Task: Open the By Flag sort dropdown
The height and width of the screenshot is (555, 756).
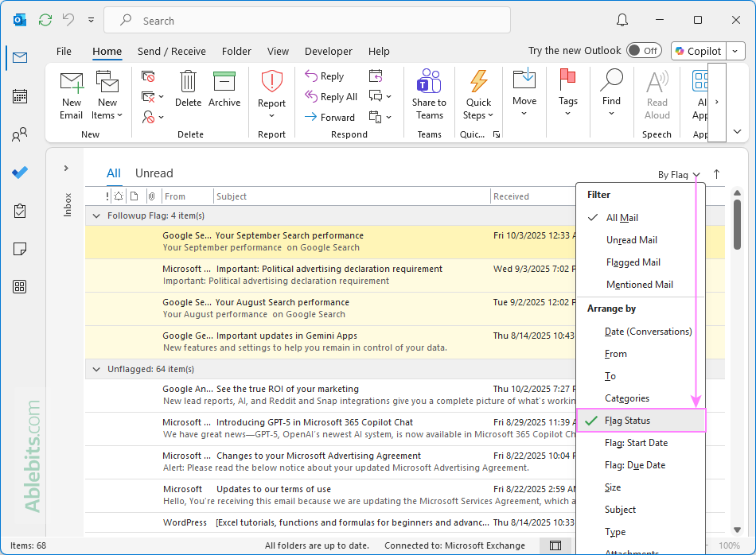Action: point(679,175)
